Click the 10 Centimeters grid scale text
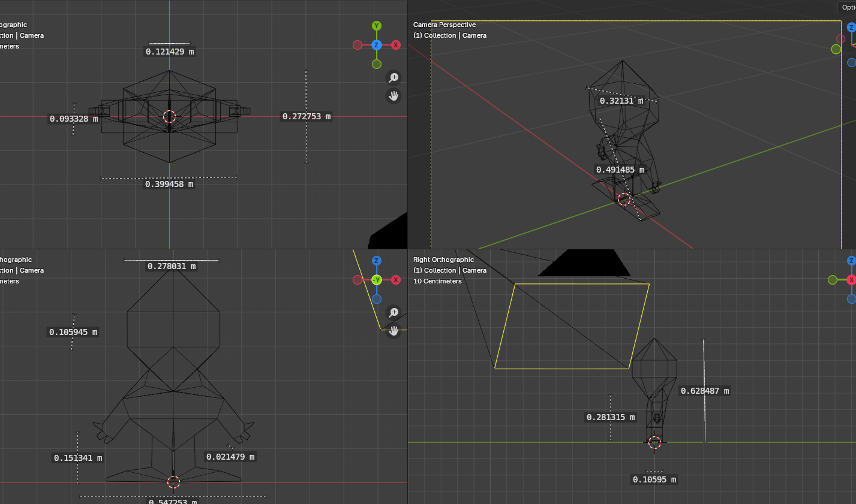856x504 pixels. coord(437,281)
